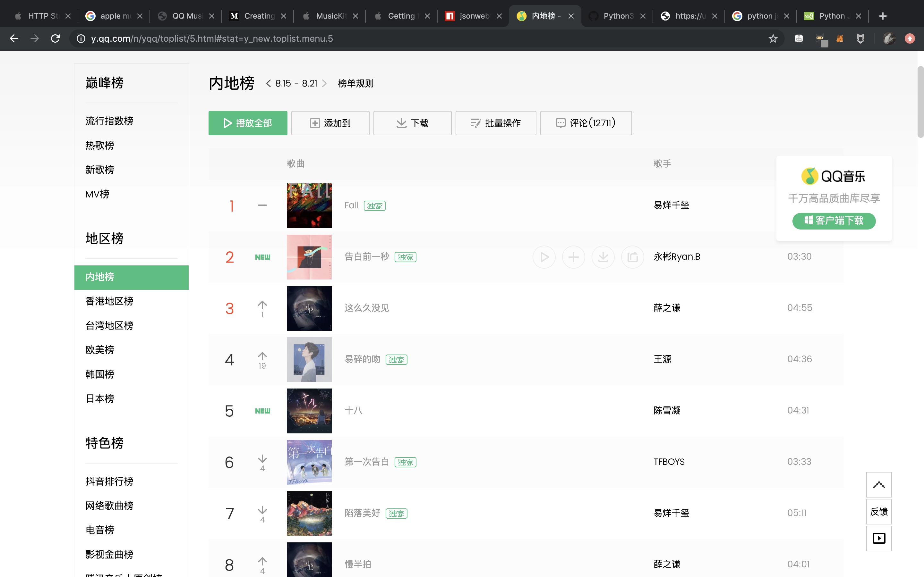
Task: Start 下载 download from the toolbar
Action: point(412,123)
